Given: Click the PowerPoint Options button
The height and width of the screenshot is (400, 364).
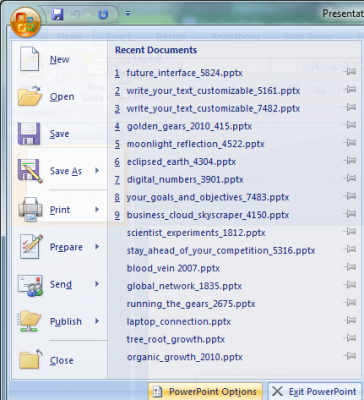Looking at the screenshot, I should [205, 391].
